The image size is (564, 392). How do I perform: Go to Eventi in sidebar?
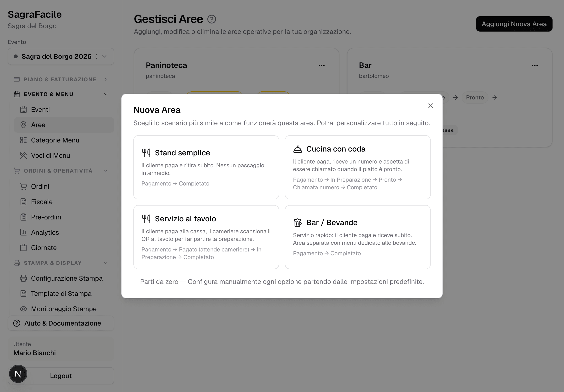pyautogui.click(x=64, y=109)
